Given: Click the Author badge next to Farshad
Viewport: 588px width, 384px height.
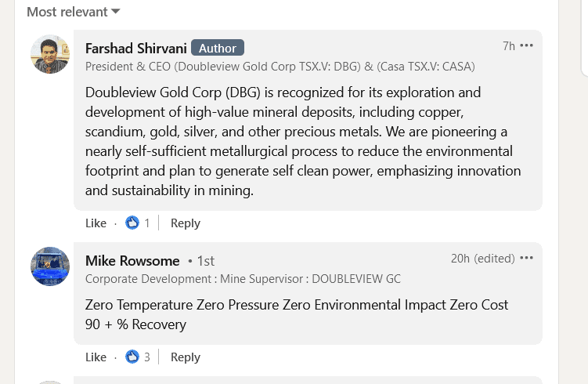Looking at the screenshot, I should coord(218,48).
